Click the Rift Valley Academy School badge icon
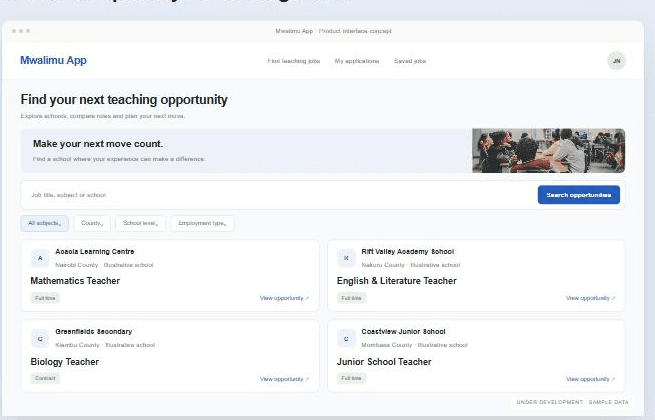The width and height of the screenshot is (655, 420). click(346, 258)
